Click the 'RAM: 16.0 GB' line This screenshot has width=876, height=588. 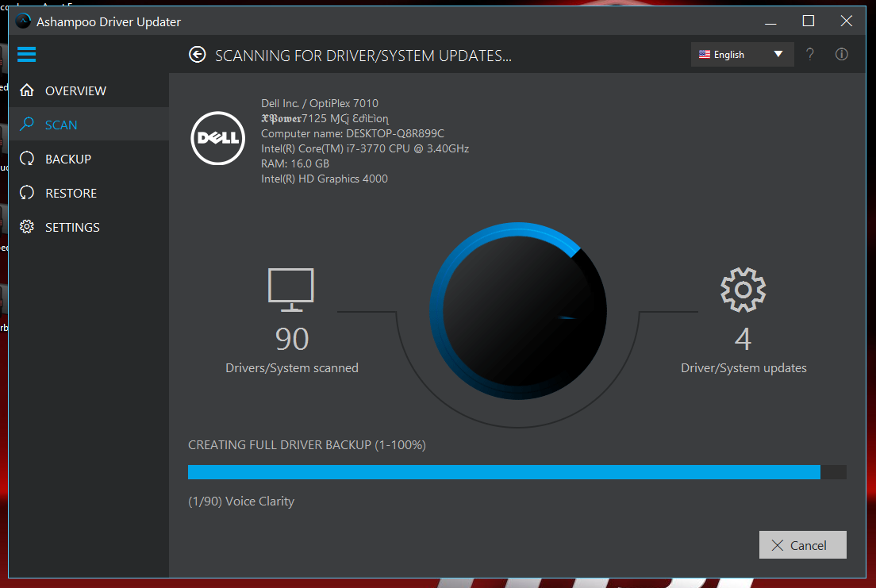[x=295, y=163]
